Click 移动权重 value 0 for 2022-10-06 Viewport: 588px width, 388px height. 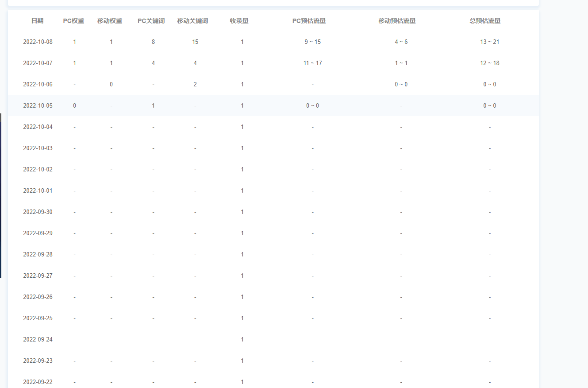111,84
